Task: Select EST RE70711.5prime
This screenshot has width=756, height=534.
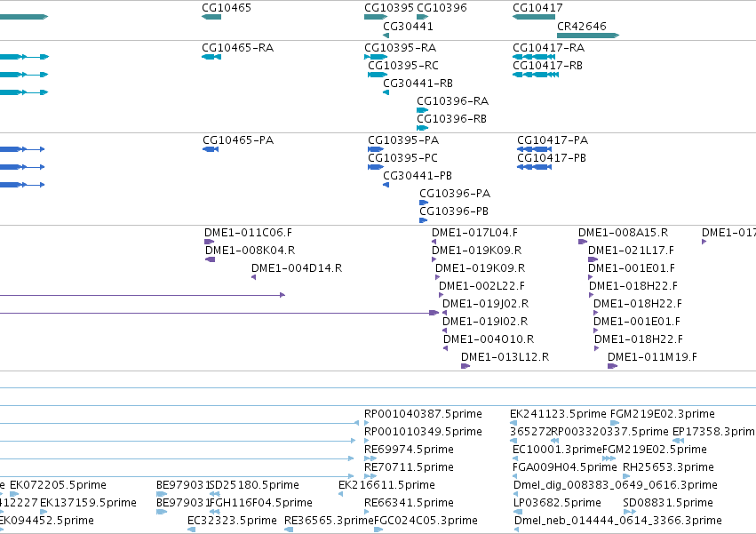Action: pyautogui.click(x=409, y=468)
